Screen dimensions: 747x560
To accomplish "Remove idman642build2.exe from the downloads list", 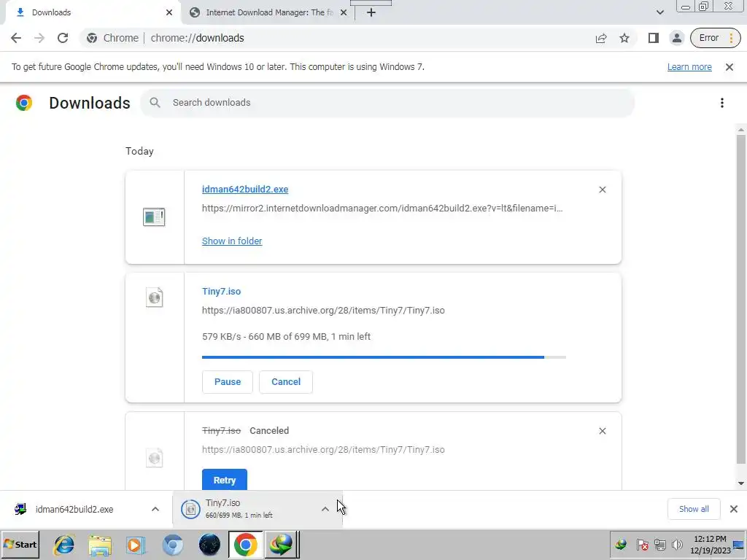I will point(602,190).
